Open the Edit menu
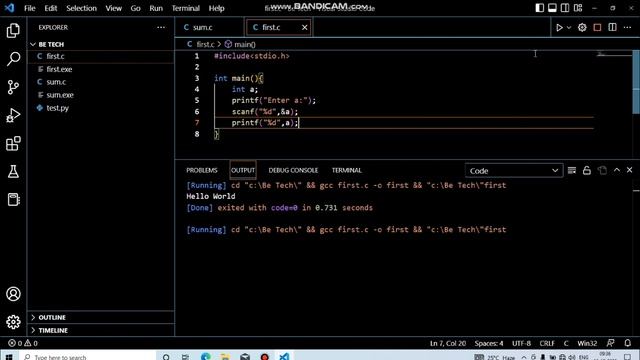 point(51,8)
